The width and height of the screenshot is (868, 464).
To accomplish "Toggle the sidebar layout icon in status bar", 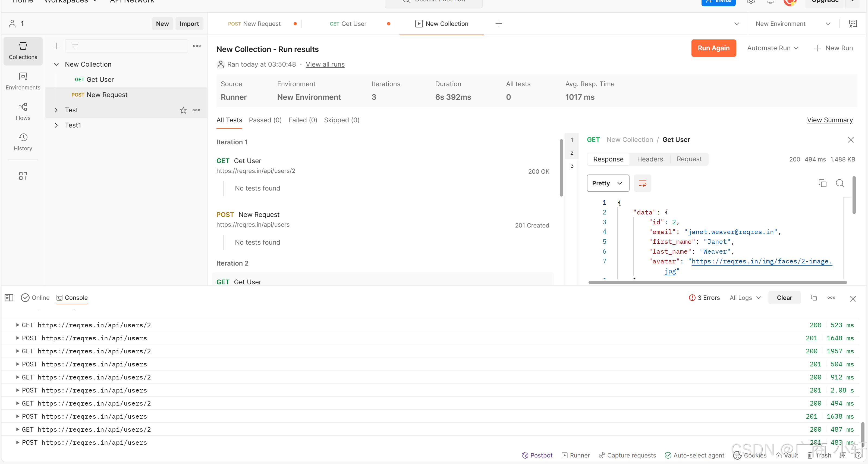I will (9, 297).
